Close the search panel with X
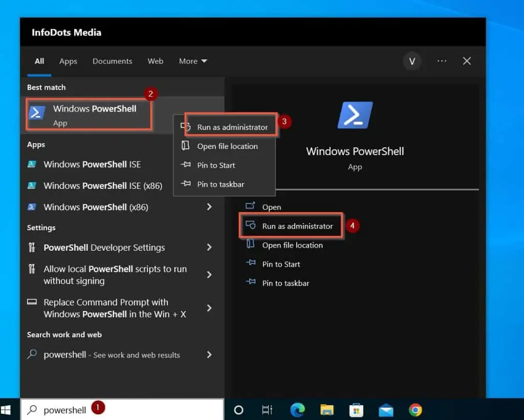This screenshot has height=420, width=524. [x=467, y=61]
